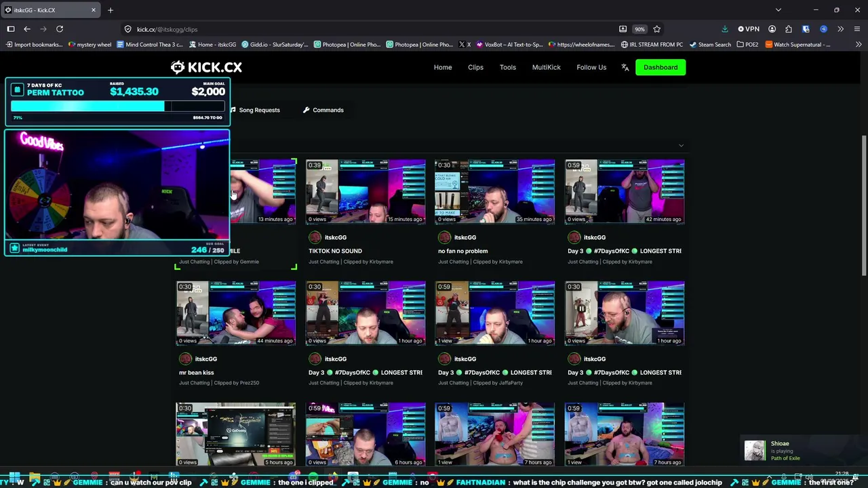
Task: Click the Kick.CX logo
Action: tap(206, 67)
